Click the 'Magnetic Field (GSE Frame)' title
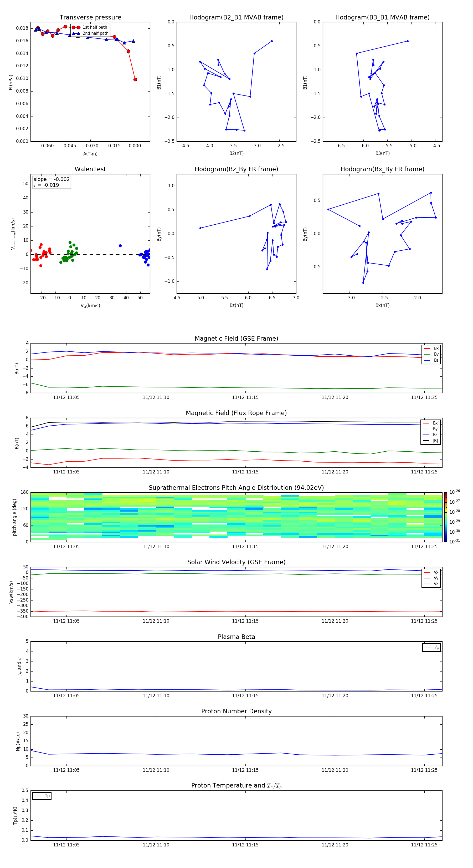 (x=236, y=339)
